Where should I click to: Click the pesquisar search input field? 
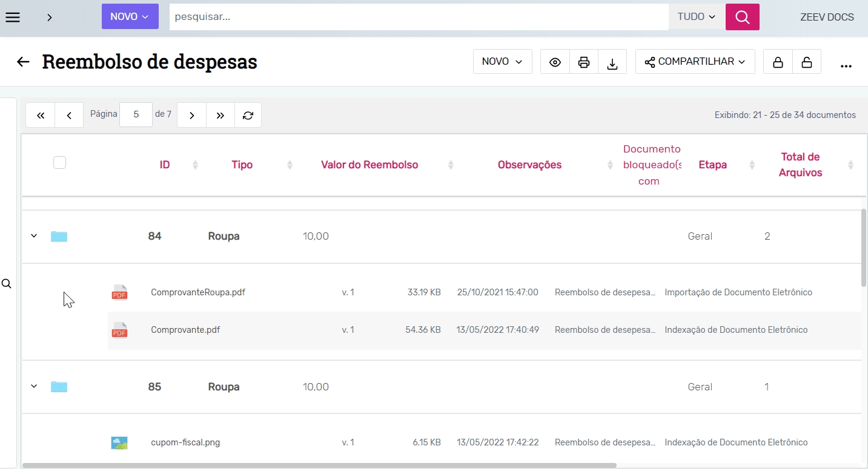coord(418,17)
